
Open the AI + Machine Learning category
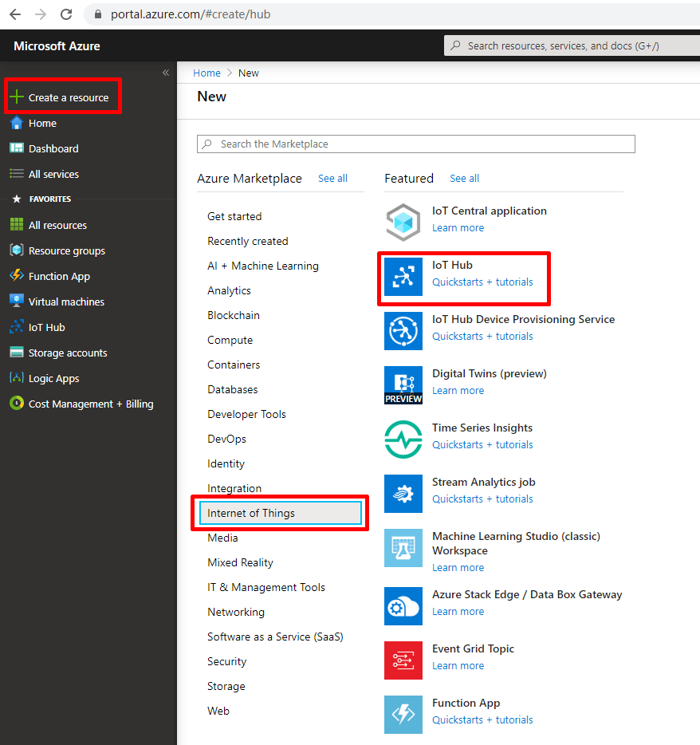(263, 266)
